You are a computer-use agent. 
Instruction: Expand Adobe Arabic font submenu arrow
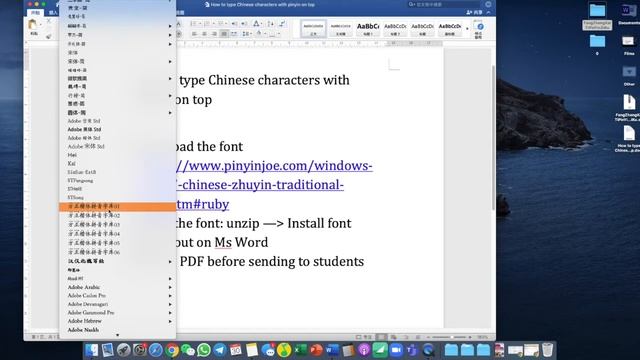coord(170,287)
